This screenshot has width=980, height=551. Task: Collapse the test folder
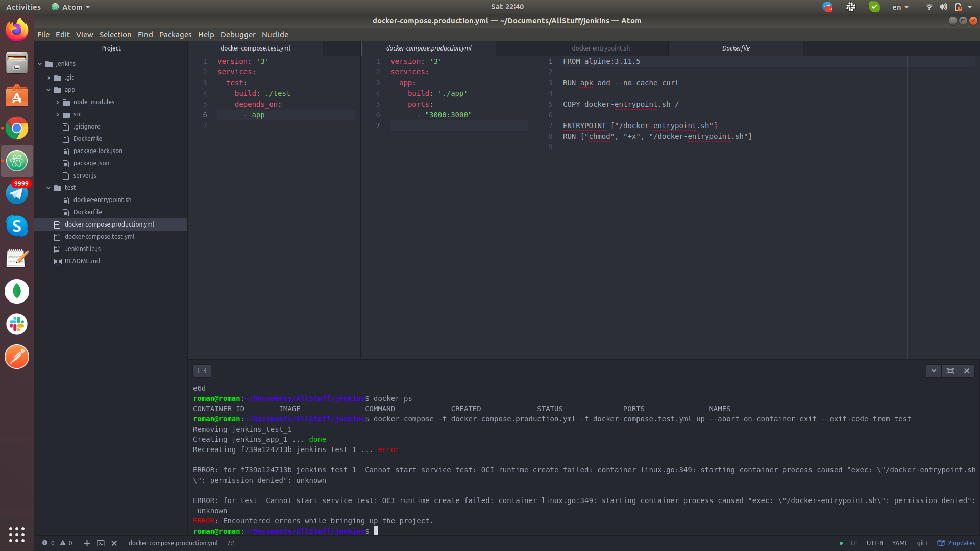pos(49,188)
